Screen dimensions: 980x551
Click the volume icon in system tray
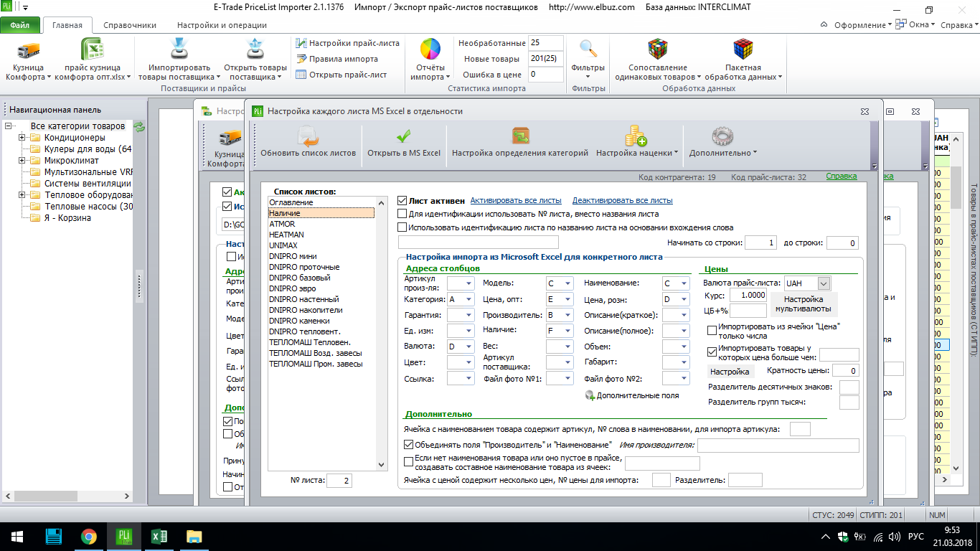pos(894,537)
